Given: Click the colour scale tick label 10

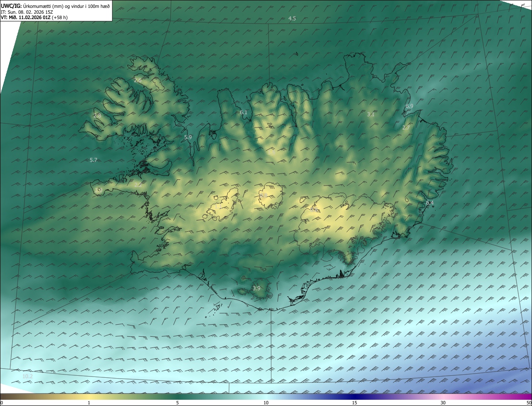Looking at the screenshot, I should pos(266,403).
